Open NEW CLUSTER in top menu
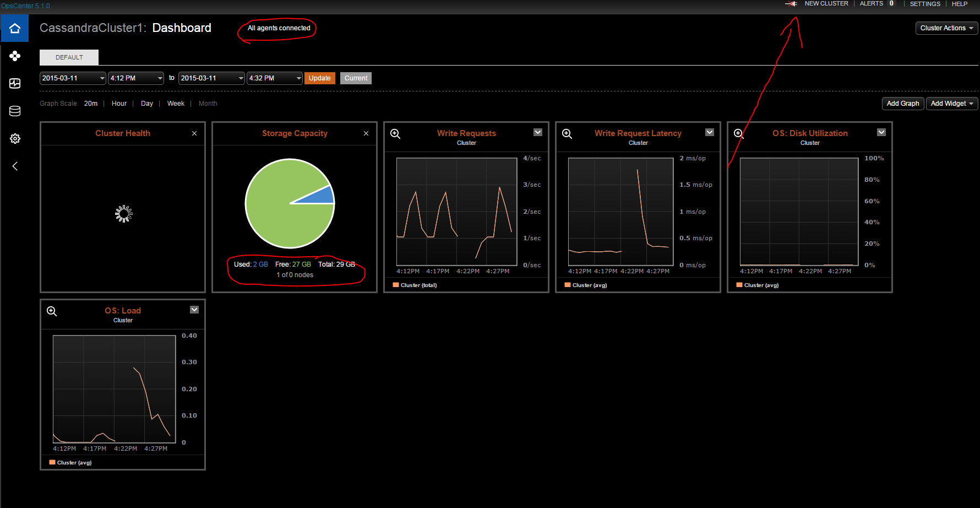 point(826,3)
